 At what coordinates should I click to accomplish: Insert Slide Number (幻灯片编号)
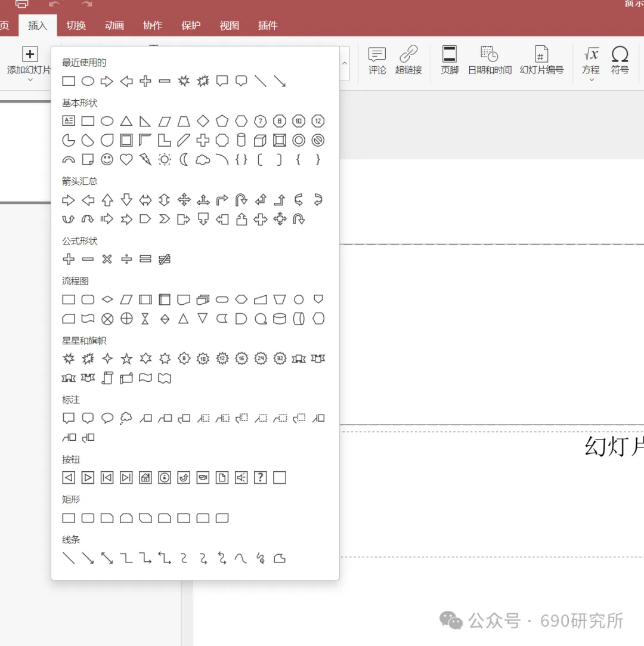tap(541, 61)
